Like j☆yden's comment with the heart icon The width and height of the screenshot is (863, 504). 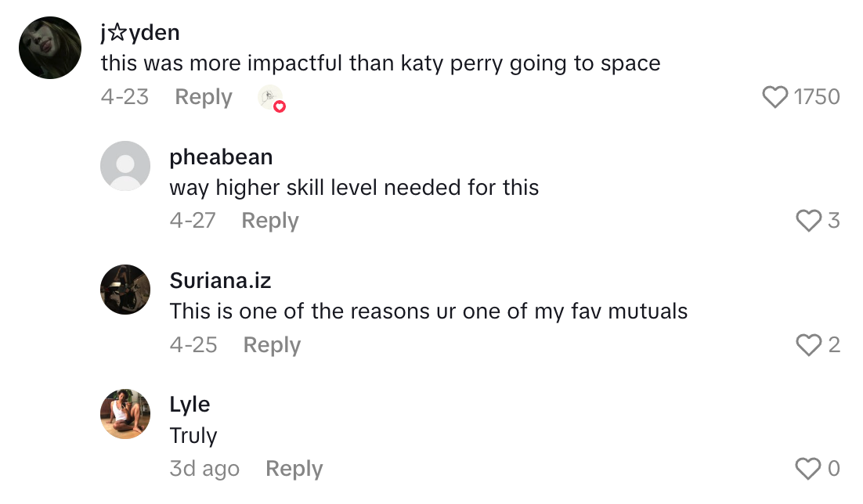coord(775,97)
